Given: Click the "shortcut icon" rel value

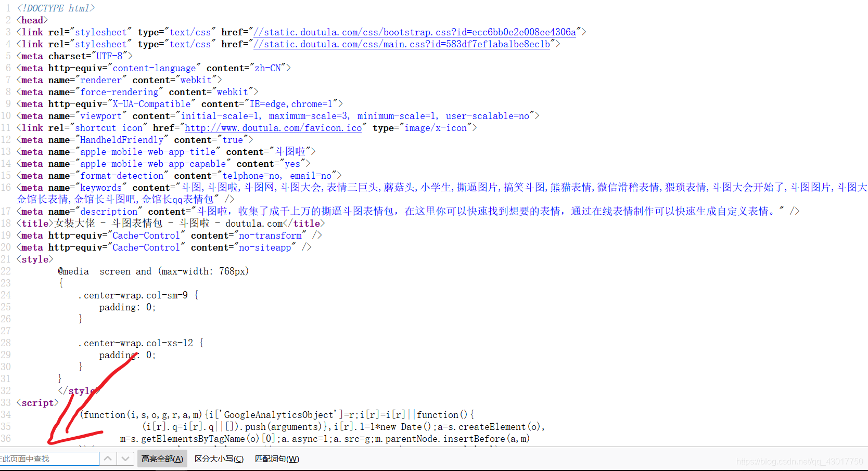Looking at the screenshot, I should (109, 128).
